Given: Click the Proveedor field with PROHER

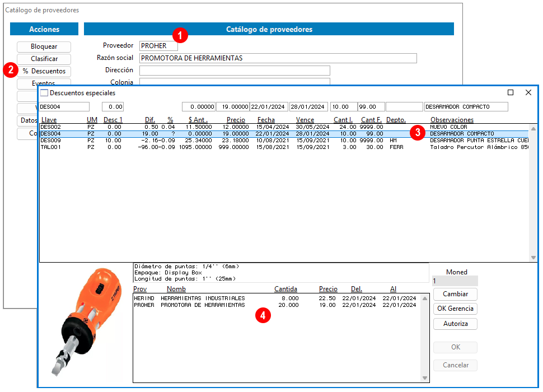Looking at the screenshot, I should [x=158, y=46].
